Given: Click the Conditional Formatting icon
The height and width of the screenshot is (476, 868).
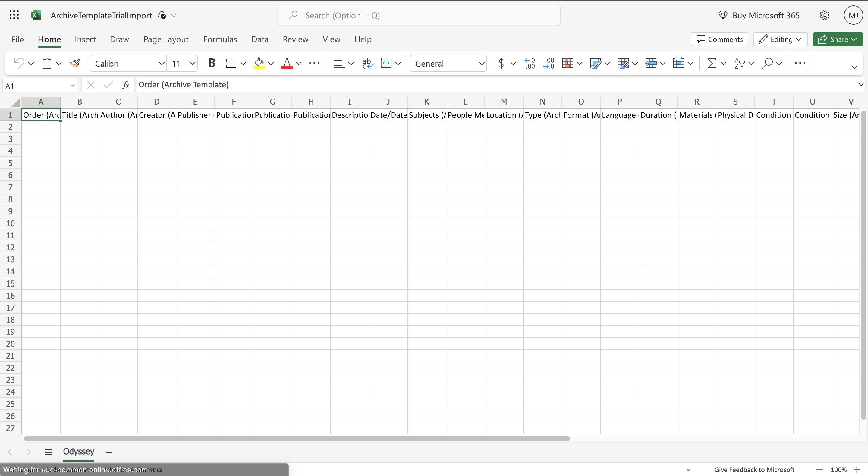Looking at the screenshot, I should coord(568,63).
